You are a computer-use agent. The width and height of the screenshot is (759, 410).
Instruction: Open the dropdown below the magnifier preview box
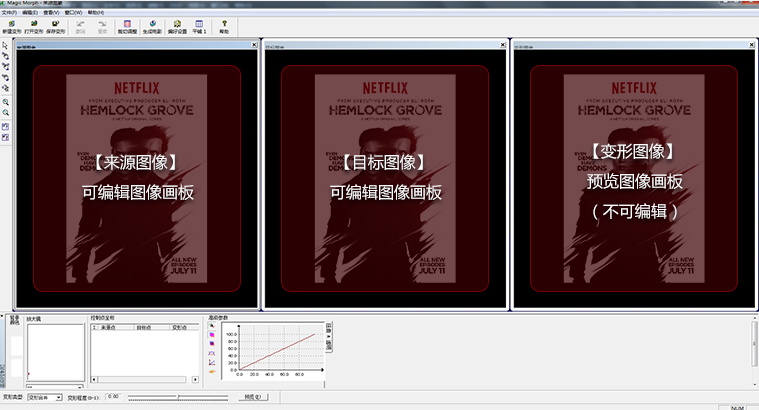click(55, 386)
